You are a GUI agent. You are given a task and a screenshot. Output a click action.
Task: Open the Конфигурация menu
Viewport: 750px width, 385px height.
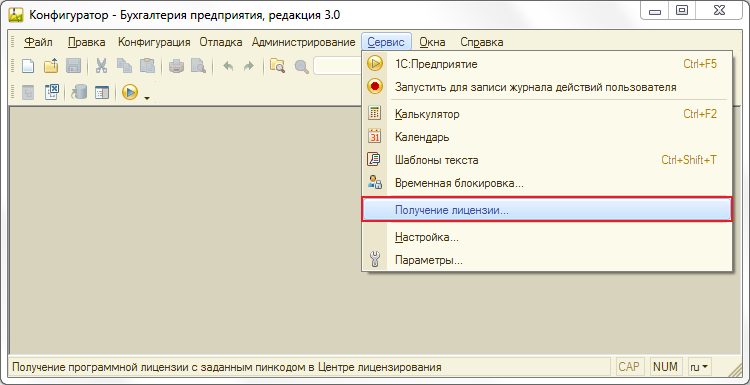pyautogui.click(x=154, y=42)
